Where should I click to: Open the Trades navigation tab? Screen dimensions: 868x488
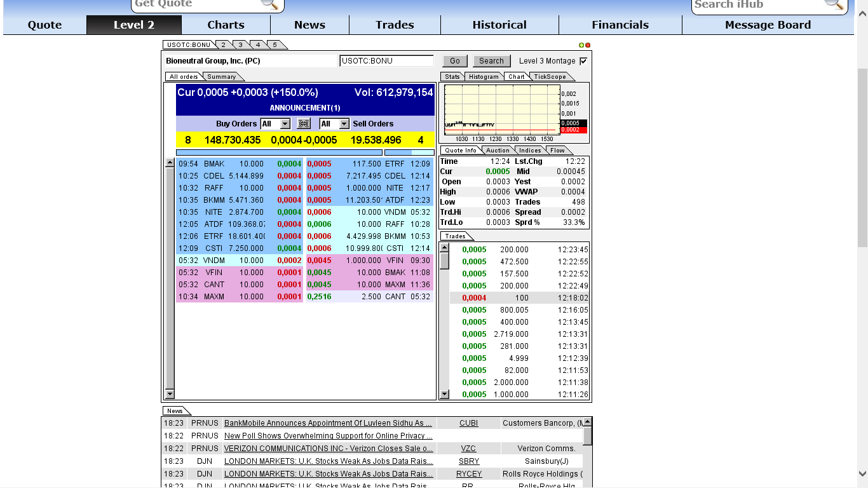tap(395, 25)
